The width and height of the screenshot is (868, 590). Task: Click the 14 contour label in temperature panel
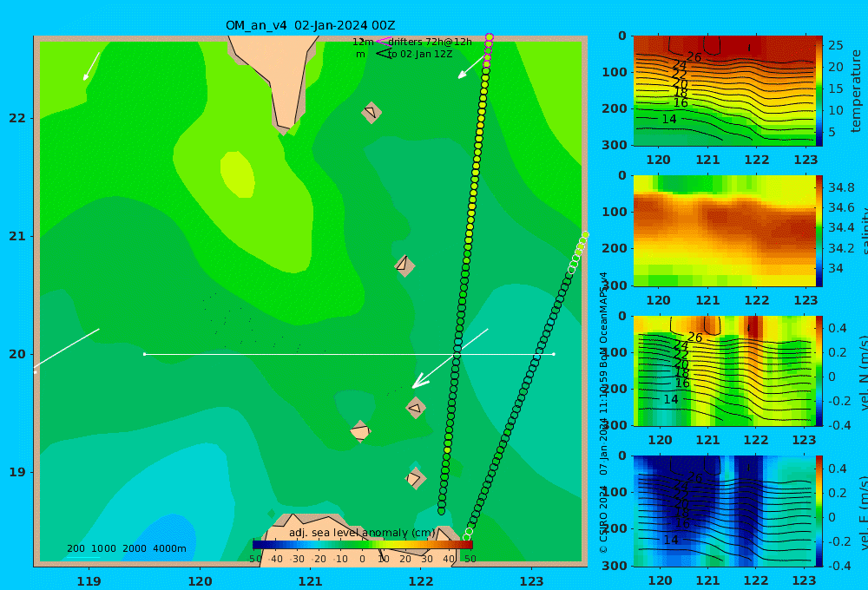tap(668, 119)
